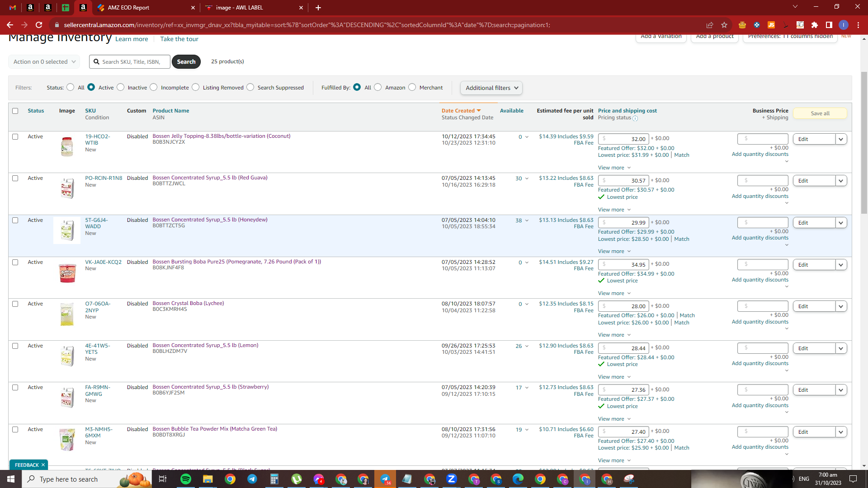Open the Gmail pinned tab
The image size is (868, 488).
coord(13,8)
